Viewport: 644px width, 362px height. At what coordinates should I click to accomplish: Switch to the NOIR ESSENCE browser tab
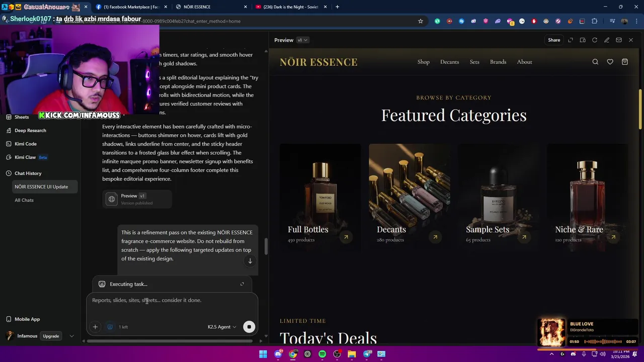[211, 7]
